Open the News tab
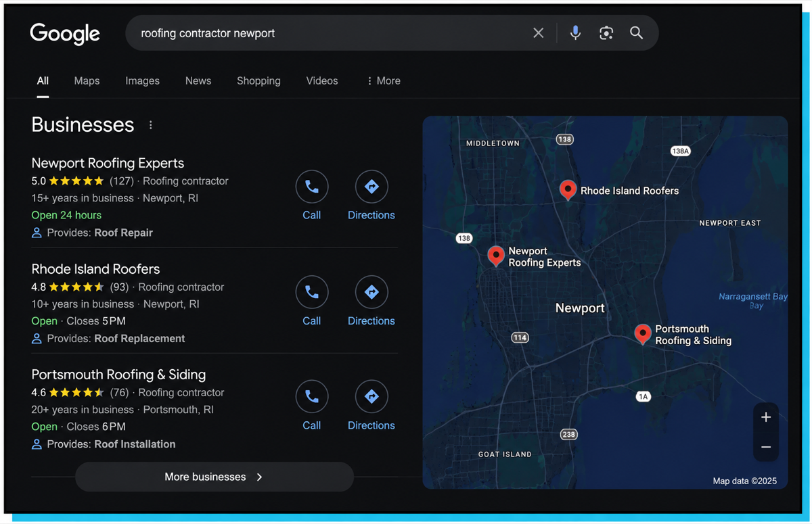 point(198,80)
